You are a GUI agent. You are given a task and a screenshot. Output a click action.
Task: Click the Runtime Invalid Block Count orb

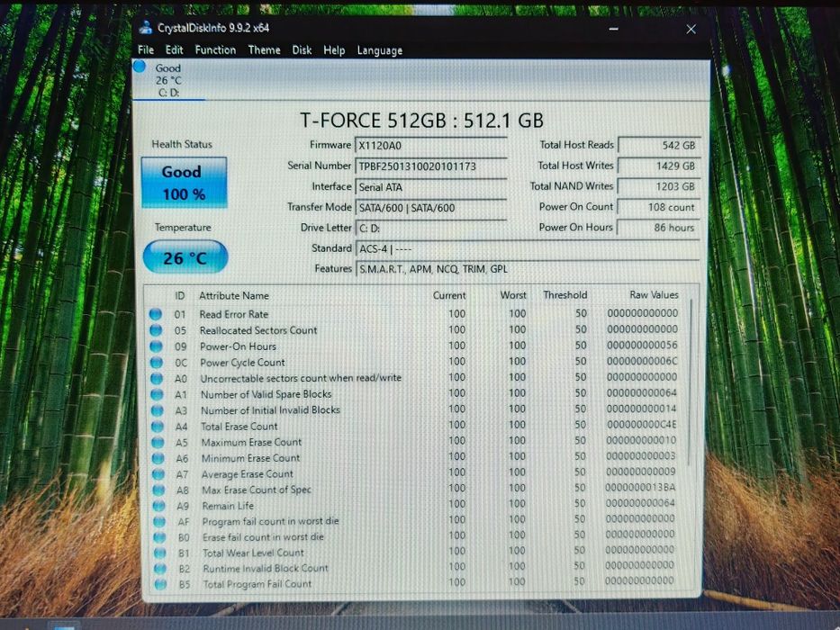159,569
